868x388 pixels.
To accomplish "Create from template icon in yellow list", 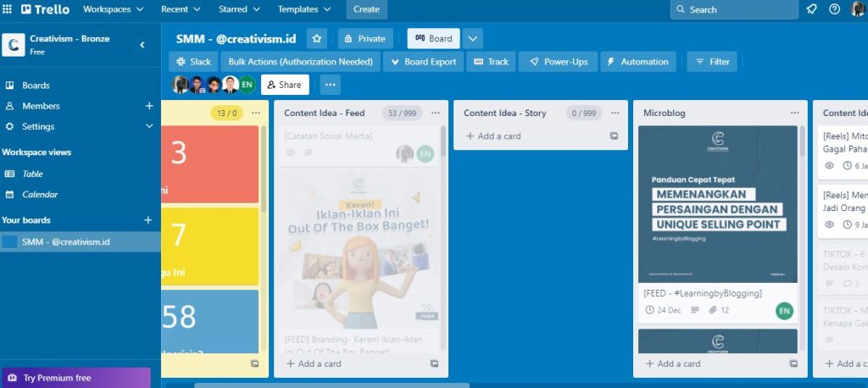I will click(254, 363).
